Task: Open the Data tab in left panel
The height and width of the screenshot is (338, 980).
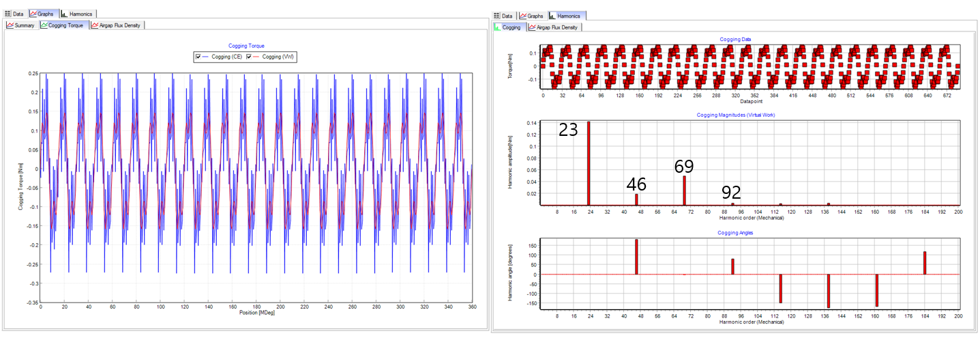Action: point(18,14)
